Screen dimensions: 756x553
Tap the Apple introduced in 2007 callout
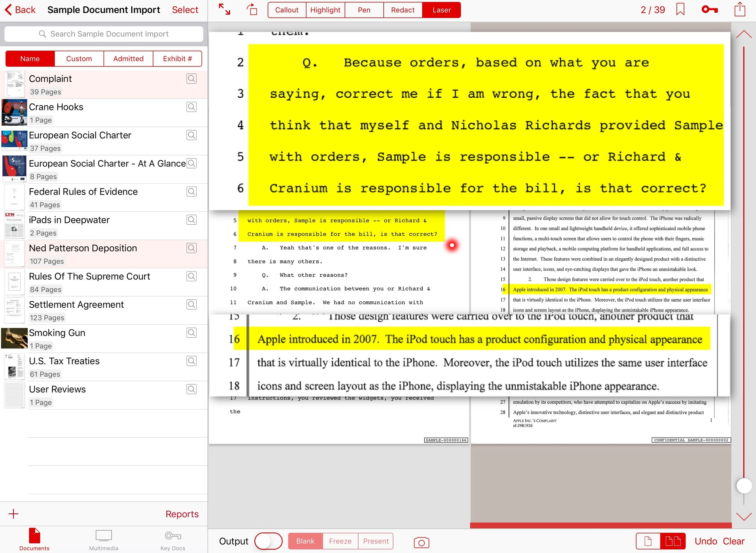click(x=469, y=355)
